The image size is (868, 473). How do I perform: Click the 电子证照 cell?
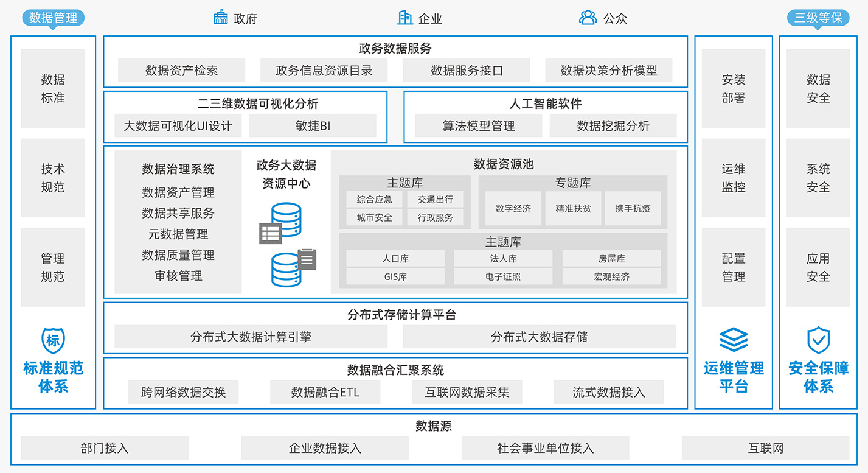click(503, 276)
